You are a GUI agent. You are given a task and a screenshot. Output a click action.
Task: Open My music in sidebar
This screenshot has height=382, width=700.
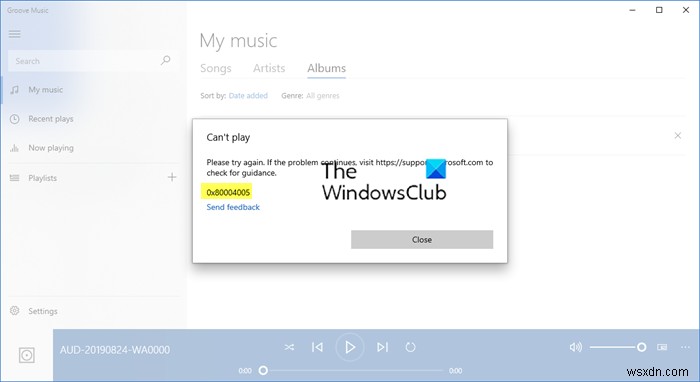46,90
